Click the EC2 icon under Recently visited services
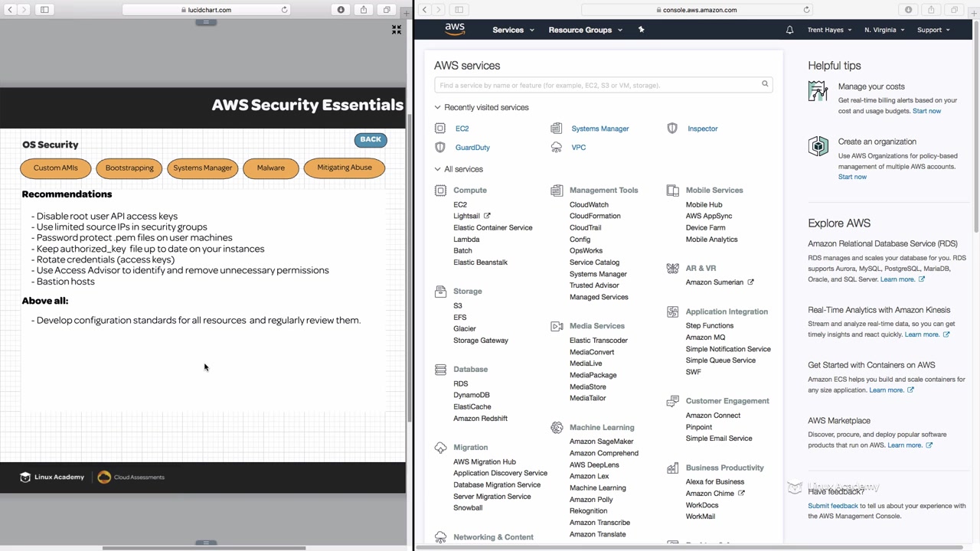The height and width of the screenshot is (551, 980). point(440,129)
